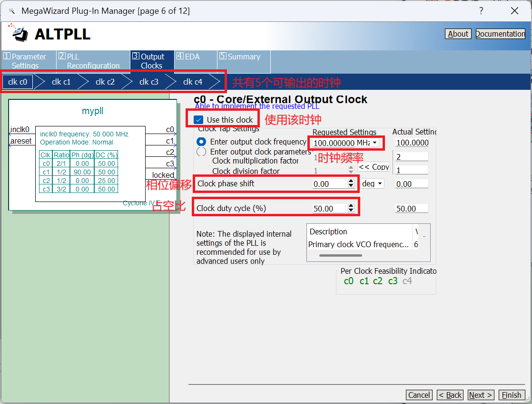Click the Cancel button
532x404 pixels.
click(x=419, y=395)
